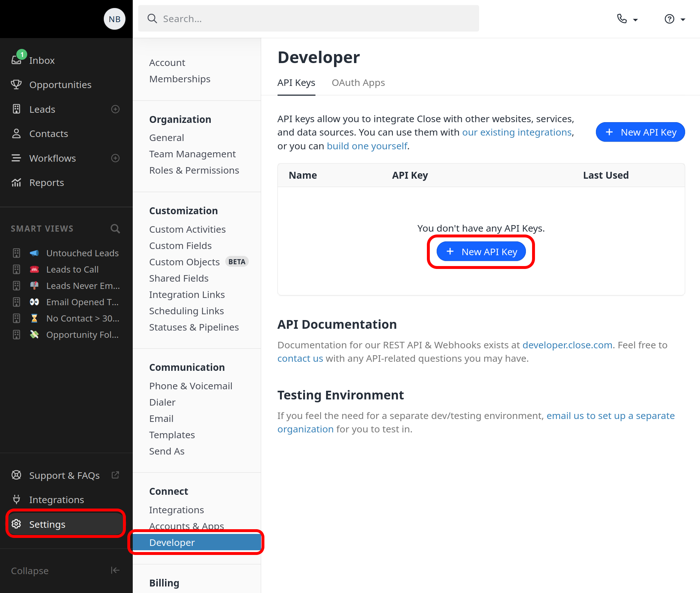Image resolution: width=700 pixels, height=593 pixels.
Task: Add a new lead with plus icon
Action: (115, 109)
